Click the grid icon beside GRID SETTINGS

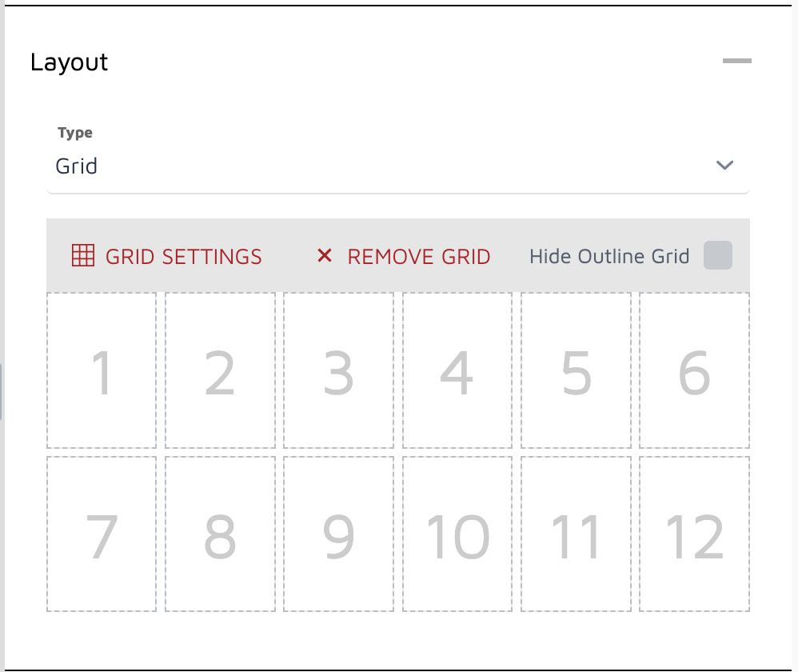click(x=82, y=256)
